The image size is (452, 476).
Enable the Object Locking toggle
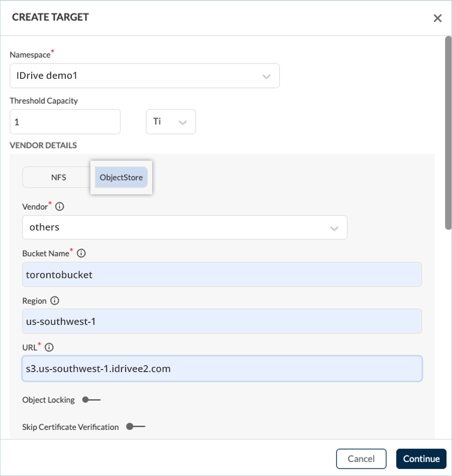(x=91, y=400)
